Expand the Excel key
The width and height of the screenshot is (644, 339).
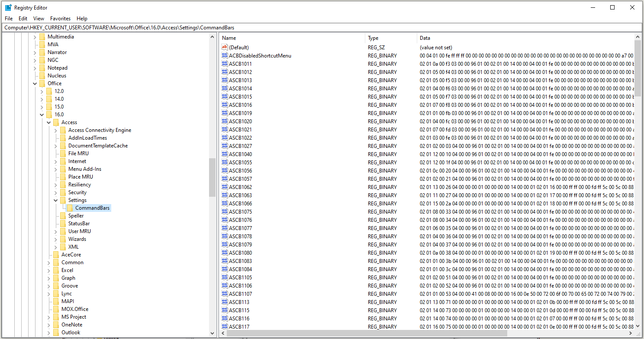[49, 270]
